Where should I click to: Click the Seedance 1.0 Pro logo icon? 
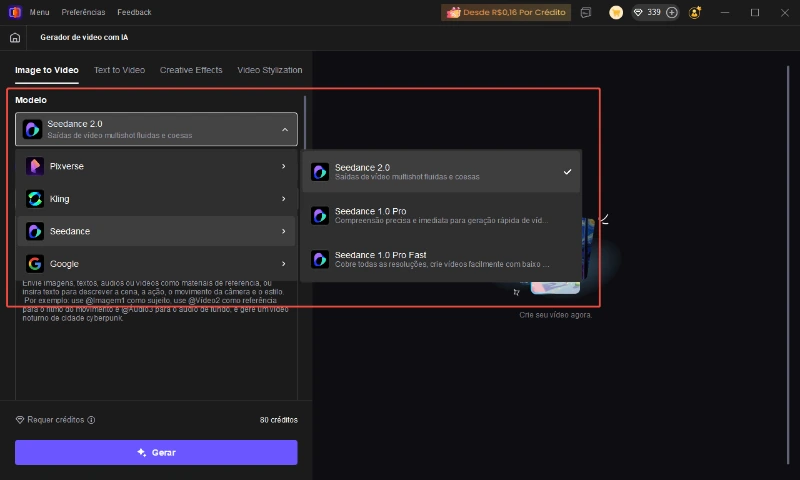point(320,216)
